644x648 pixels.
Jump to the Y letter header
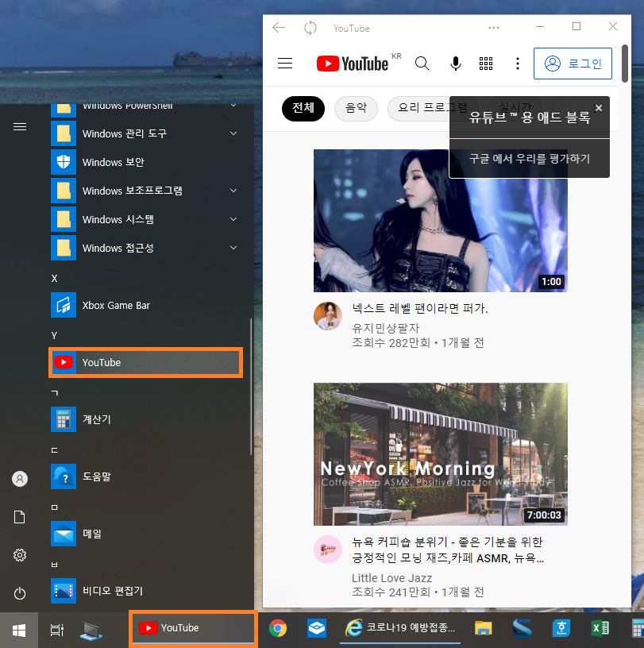coord(54,336)
